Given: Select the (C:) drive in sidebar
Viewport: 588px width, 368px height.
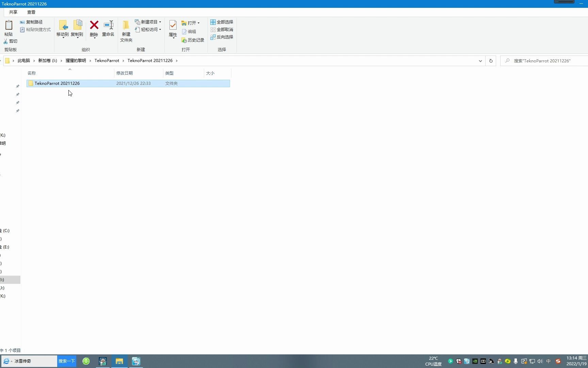Looking at the screenshot, I should [x=5, y=231].
